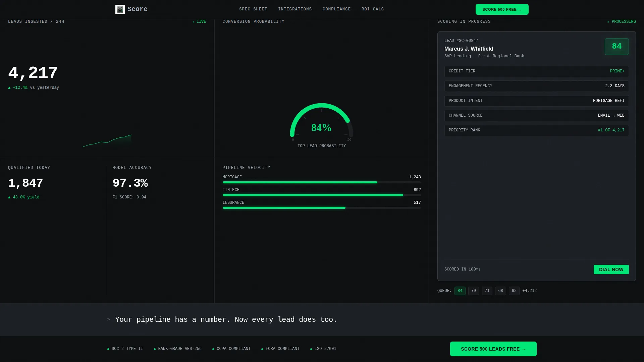
Task: Open the Integrations nav item
Action: click(295, 9)
